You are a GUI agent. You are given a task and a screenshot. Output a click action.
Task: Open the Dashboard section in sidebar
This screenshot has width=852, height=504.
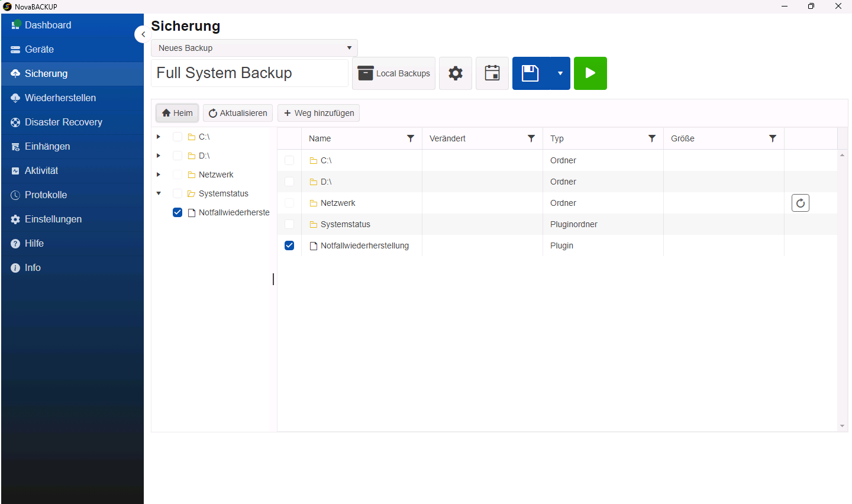coord(72,25)
